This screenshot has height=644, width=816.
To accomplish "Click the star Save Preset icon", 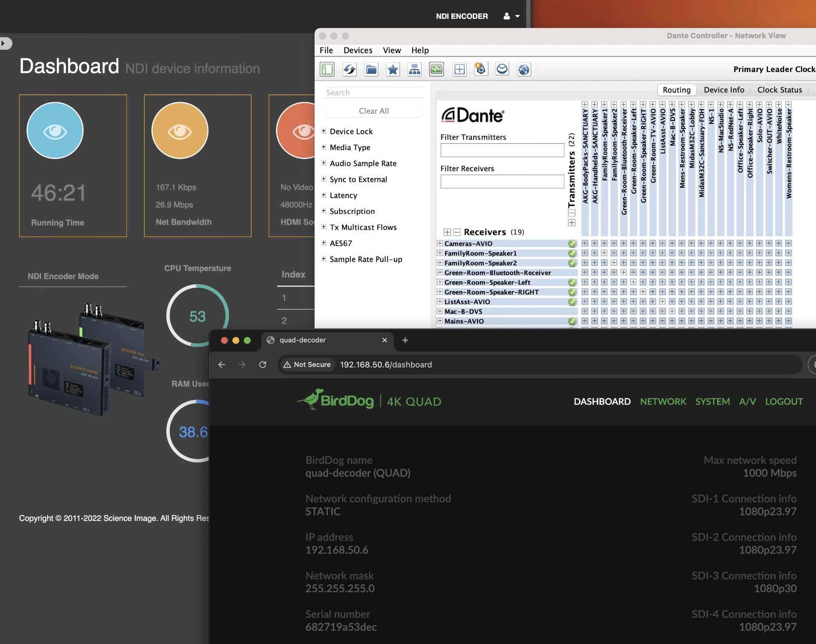I will [x=393, y=69].
